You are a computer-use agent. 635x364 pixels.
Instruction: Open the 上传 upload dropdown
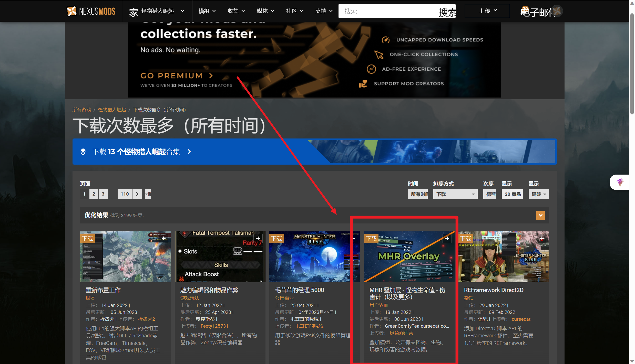coord(487,11)
